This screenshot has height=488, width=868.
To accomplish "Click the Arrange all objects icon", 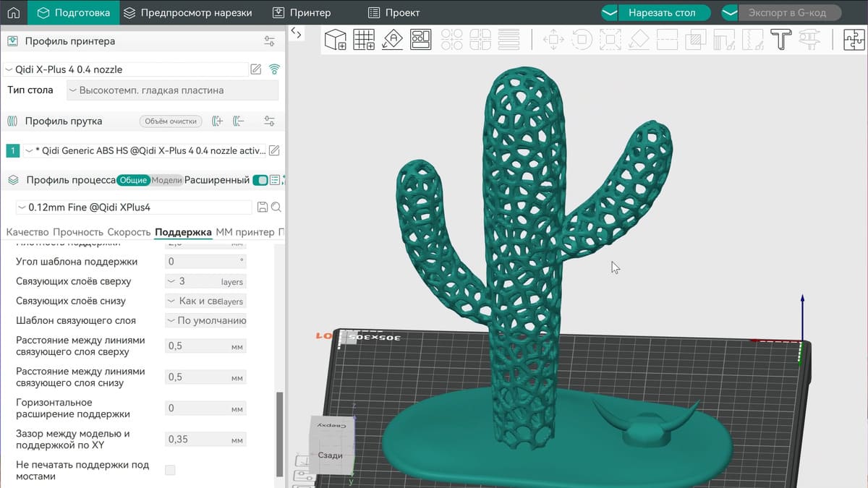I will (420, 39).
